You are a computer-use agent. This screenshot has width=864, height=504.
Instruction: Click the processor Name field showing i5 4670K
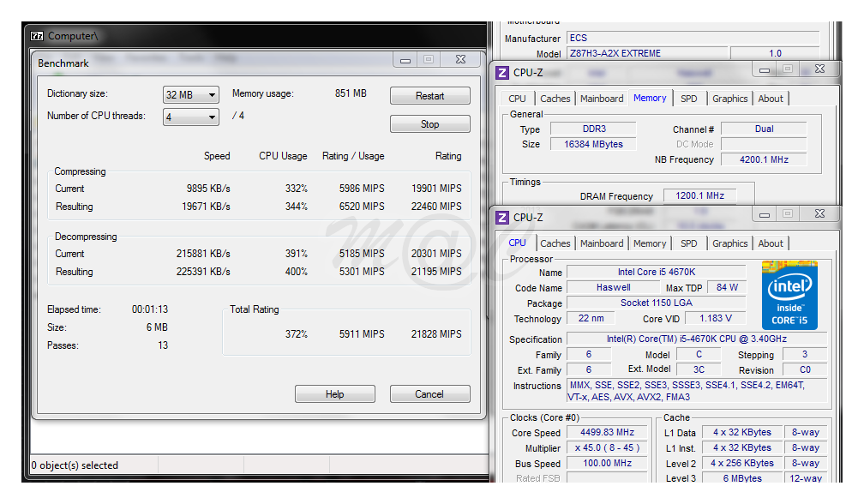[656, 273]
